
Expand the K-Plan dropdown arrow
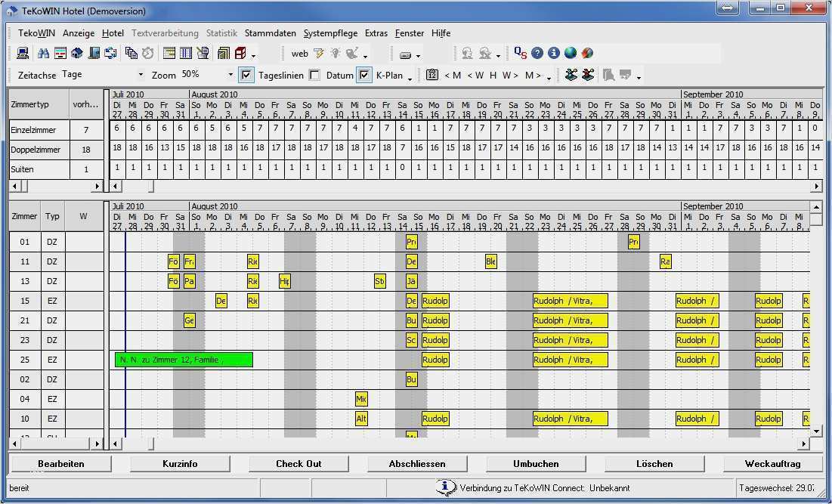coord(410,78)
